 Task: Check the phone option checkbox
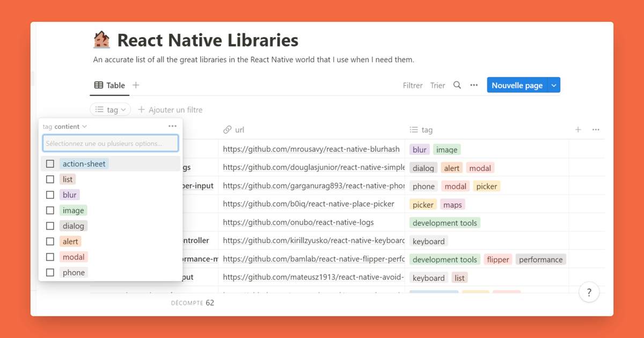pos(50,273)
